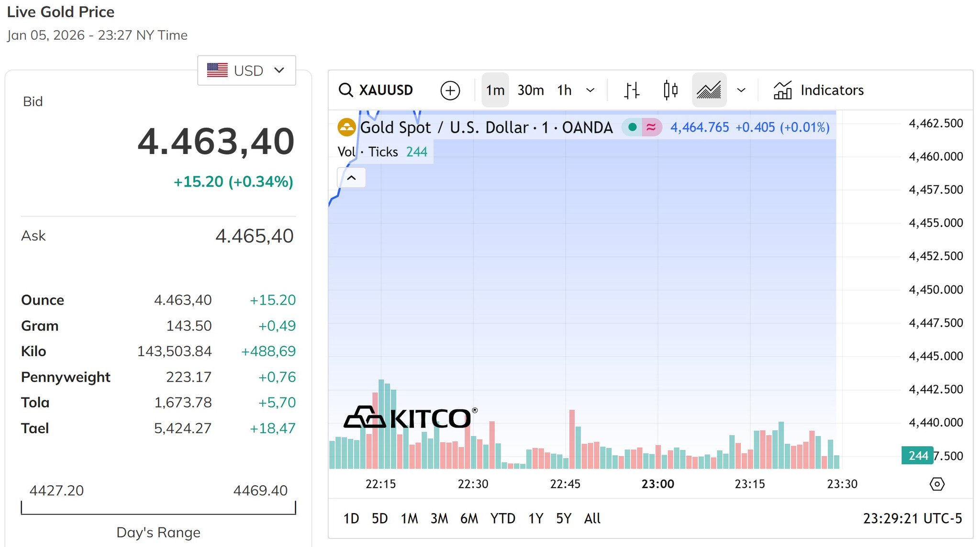Select the 1Y date range
Screen dimensions: 980x547
click(x=535, y=518)
